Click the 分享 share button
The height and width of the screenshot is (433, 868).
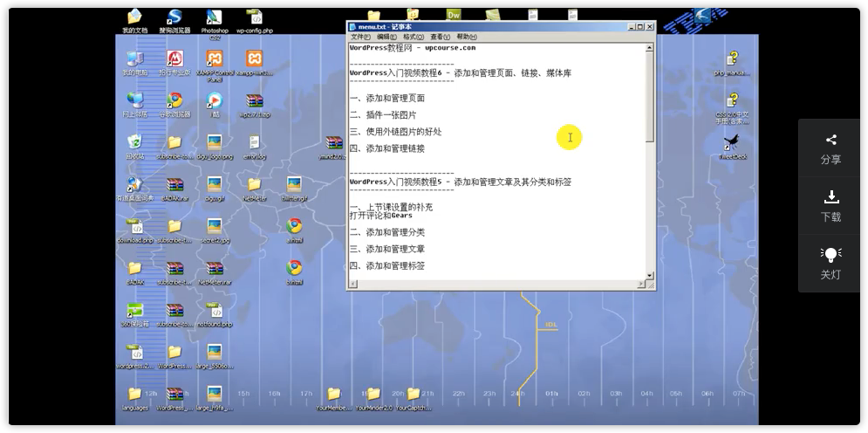tap(830, 148)
